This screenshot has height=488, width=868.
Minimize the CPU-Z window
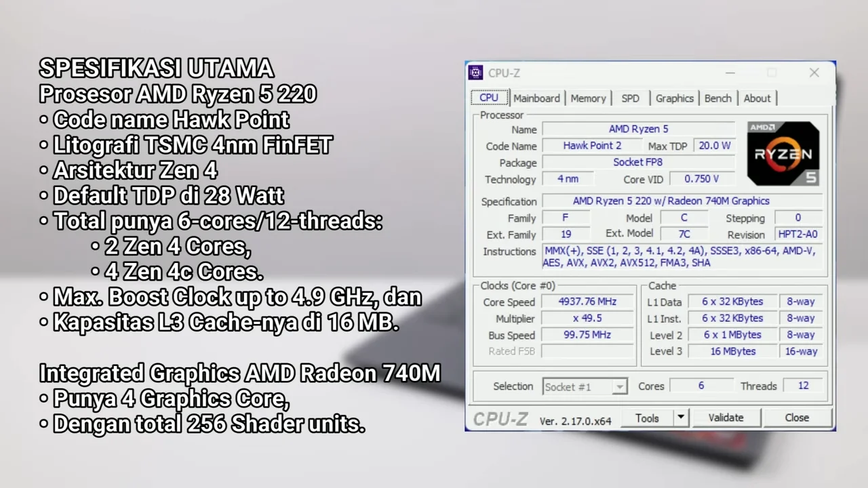point(730,73)
